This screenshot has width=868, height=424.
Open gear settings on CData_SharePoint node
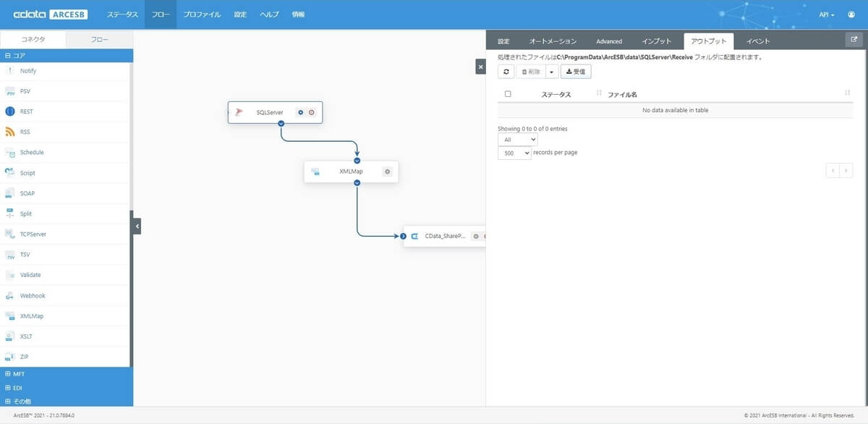tap(476, 236)
